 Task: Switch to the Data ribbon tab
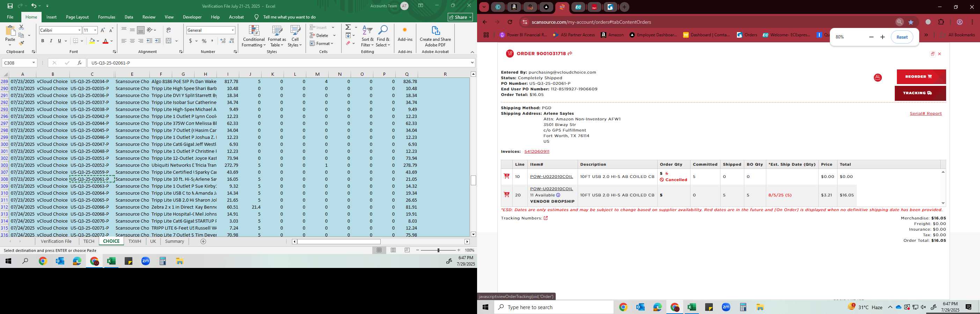coord(129,17)
